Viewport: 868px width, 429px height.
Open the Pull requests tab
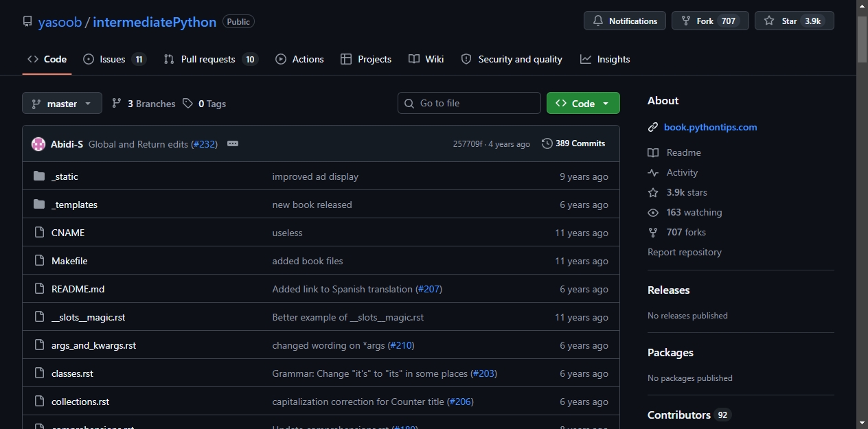(x=210, y=59)
